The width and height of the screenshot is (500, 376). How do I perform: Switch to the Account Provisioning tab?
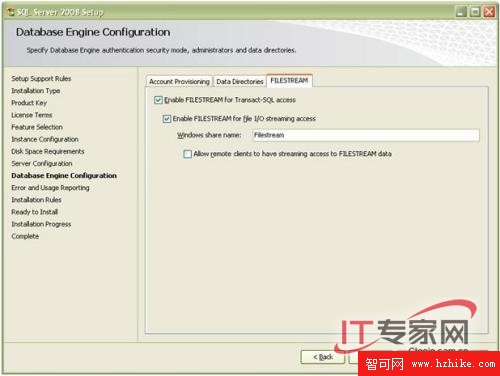coord(179,81)
